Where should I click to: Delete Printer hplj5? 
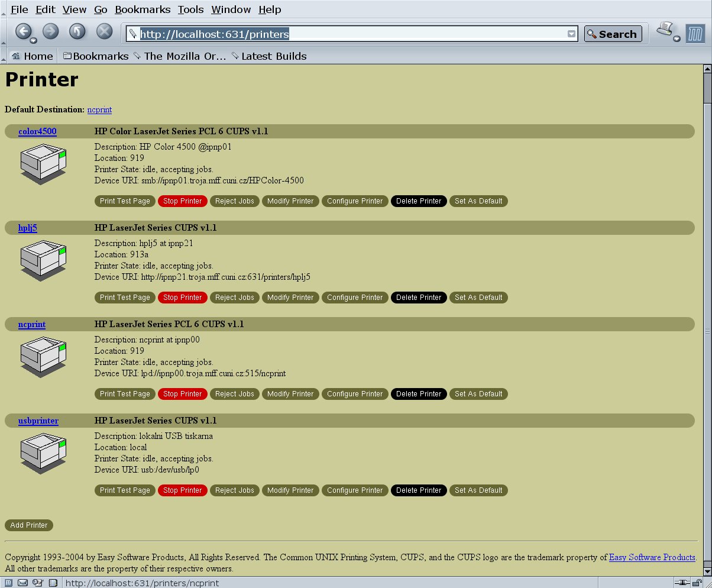click(x=419, y=298)
